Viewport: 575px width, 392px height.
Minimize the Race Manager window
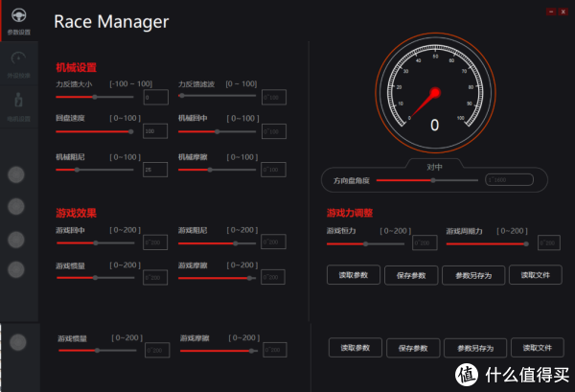[x=551, y=12]
